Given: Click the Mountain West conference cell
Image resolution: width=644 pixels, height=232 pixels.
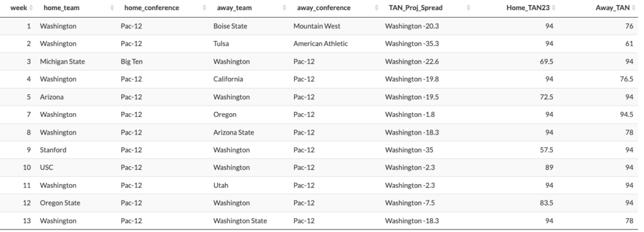Looking at the screenshot, I should click(x=317, y=26).
